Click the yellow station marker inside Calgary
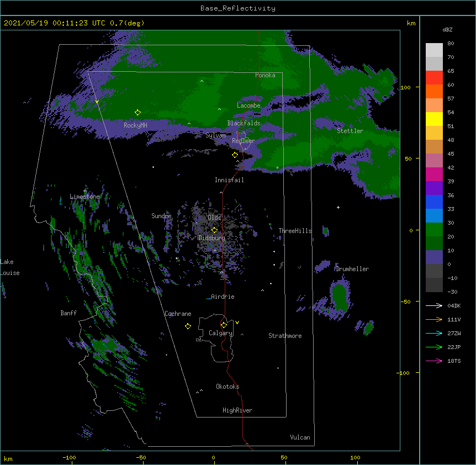The height and width of the screenshot is (465, 476). coord(224,325)
